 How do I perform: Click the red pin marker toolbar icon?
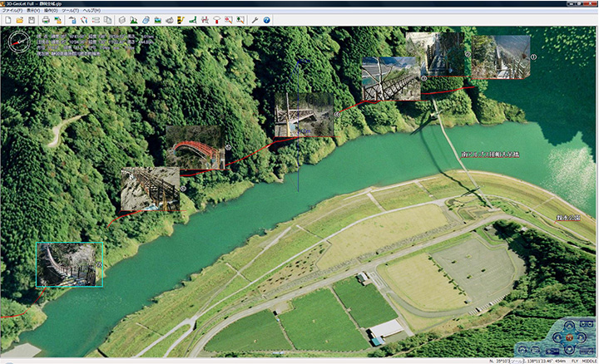tap(216, 20)
